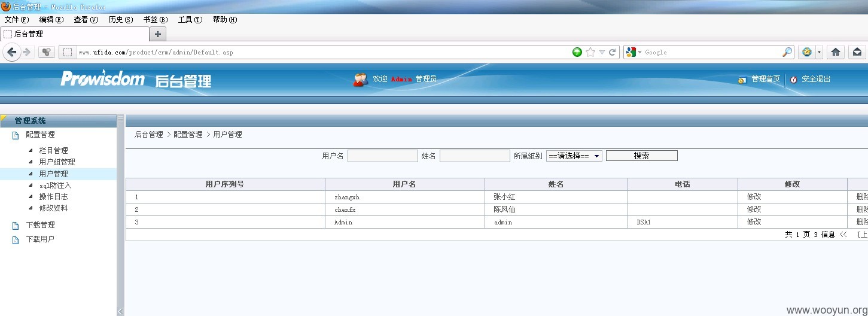Open the 查看 menu
This screenshot has width=868, height=316.
pos(86,20)
